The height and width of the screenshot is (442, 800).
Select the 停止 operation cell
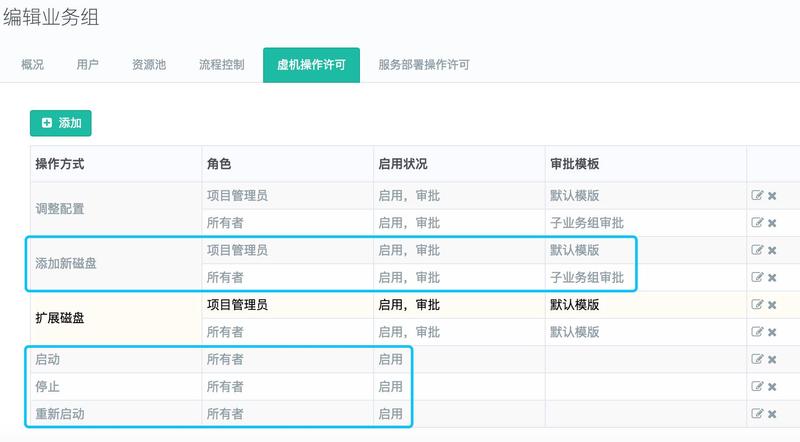[x=116, y=386]
